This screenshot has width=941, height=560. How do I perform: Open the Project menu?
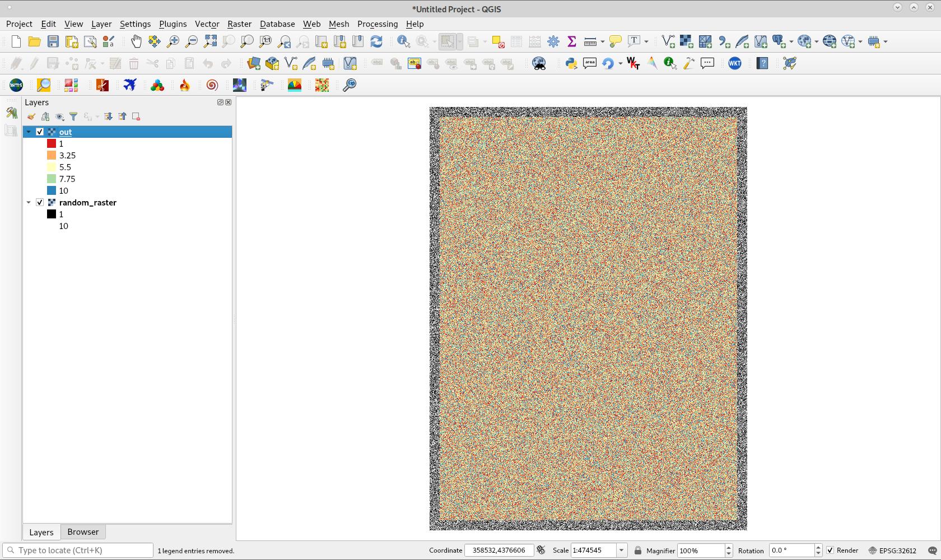(x=19, y=24)
